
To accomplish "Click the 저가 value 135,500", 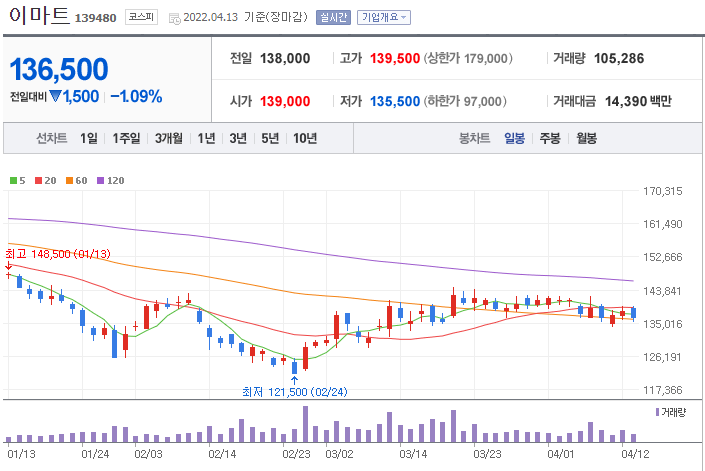I will click(x=395, y=102).
